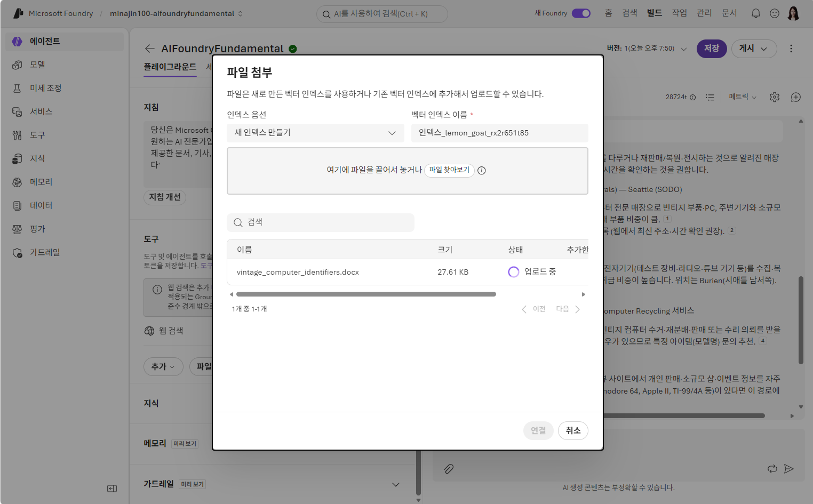Click the info icon next to 파일 찾아보기
813x504 pixels.
(482, 171)
